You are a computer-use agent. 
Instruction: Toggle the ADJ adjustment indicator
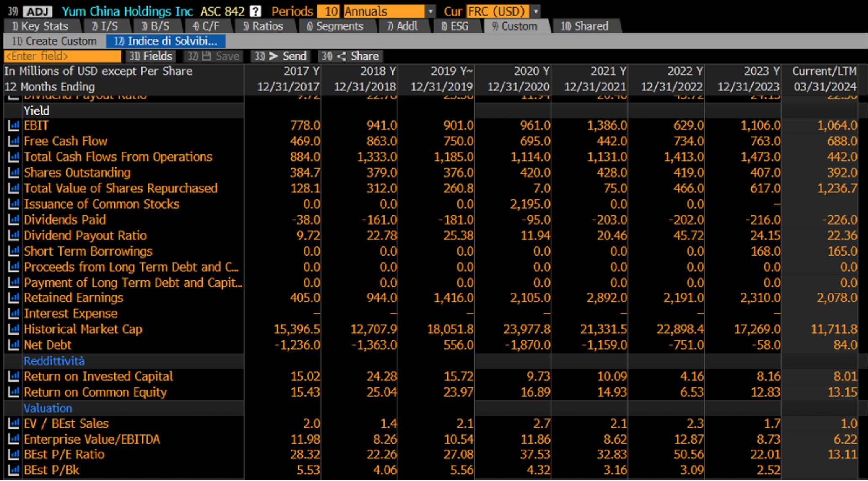tap(37, 11)
